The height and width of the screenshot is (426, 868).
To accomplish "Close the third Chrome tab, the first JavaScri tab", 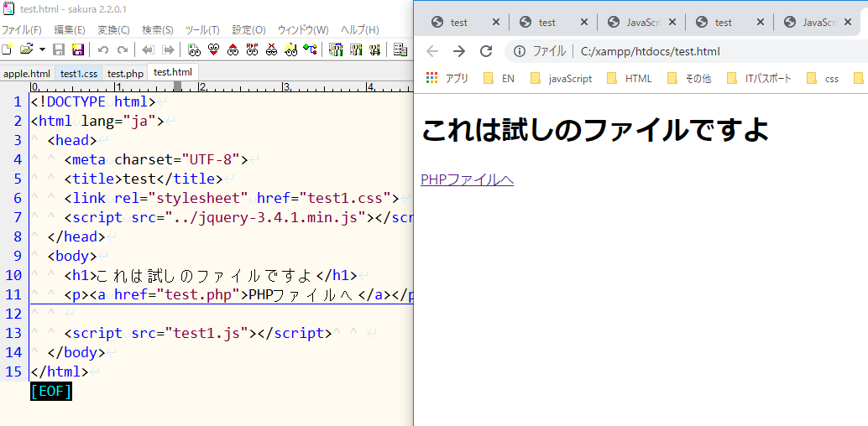I will 672,22.
